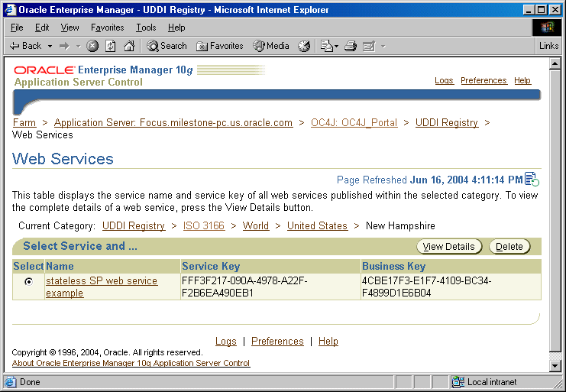Open the Tools menu
This screenshot has width=566, height=392.
point(146,28)
